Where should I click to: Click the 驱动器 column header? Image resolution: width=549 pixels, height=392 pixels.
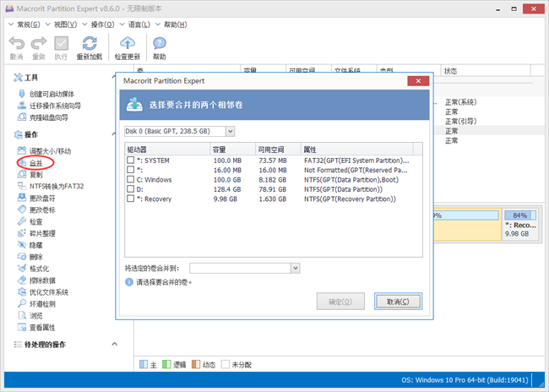167,150
